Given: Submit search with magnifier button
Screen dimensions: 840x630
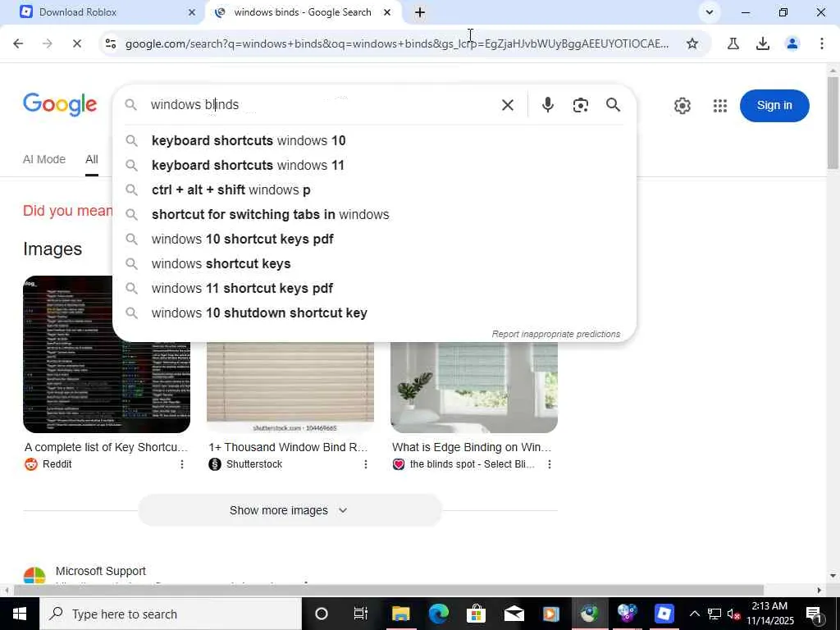Looking at the screenshot, I should click(614, 105).
